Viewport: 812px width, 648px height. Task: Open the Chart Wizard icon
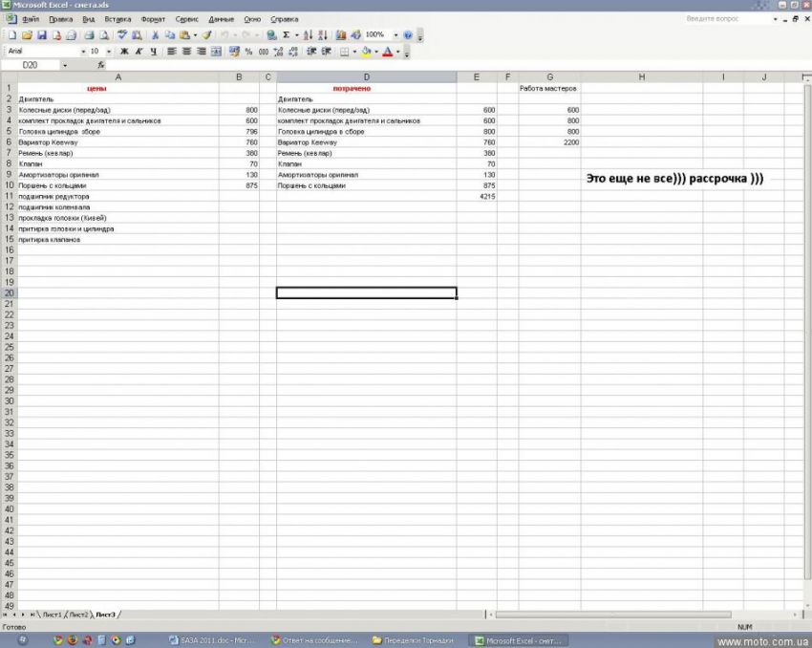tap(342, 35)
